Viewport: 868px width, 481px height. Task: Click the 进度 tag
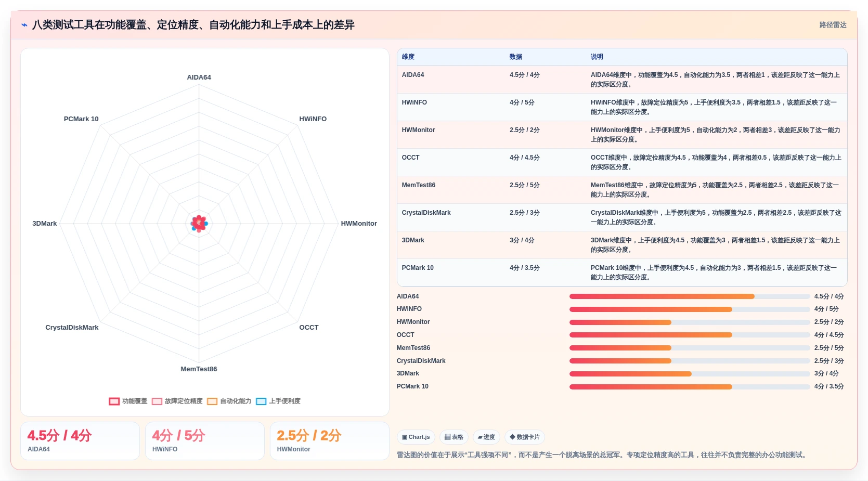pyautogui.click(x=486, y=437)
